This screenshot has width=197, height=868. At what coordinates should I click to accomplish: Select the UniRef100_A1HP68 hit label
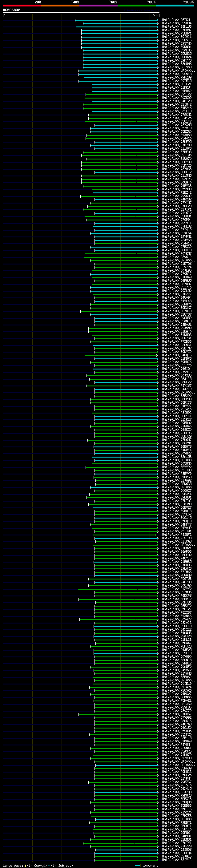(176, 477)
